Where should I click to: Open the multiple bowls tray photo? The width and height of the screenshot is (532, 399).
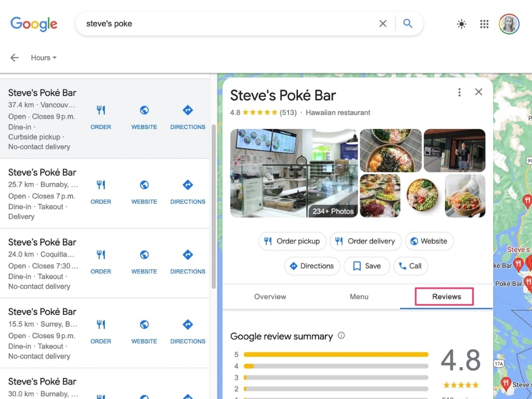(x=380, y=196)
